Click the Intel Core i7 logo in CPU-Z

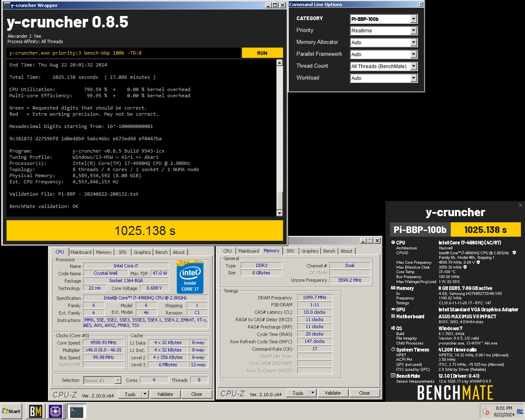tap(190, 277)
